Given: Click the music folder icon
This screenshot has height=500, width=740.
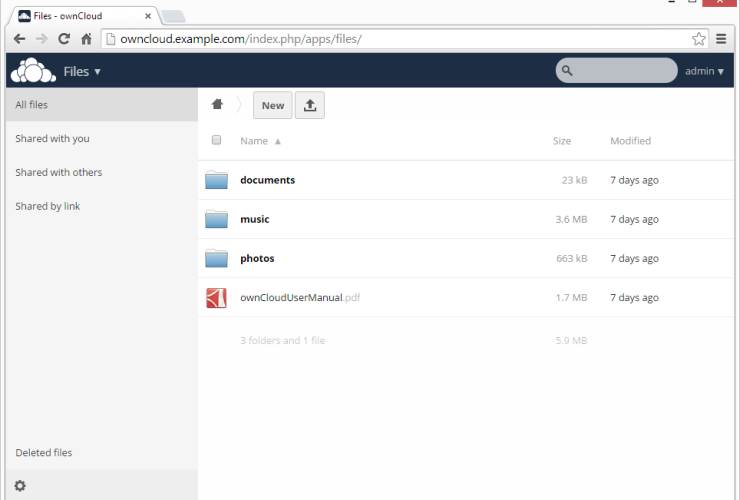Looking at the screenshot, I should coord(216,219).
